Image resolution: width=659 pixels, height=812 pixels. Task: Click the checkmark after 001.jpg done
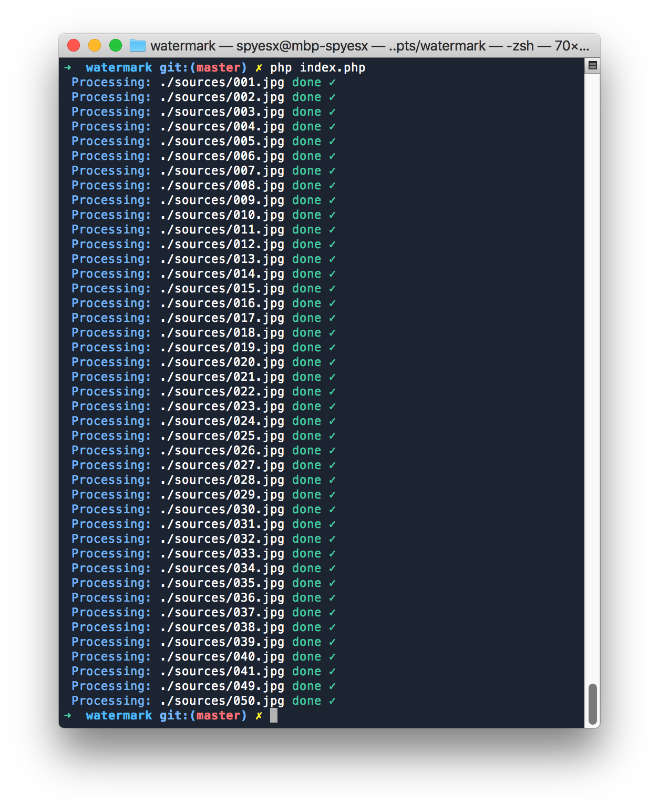tap(332, 83)
